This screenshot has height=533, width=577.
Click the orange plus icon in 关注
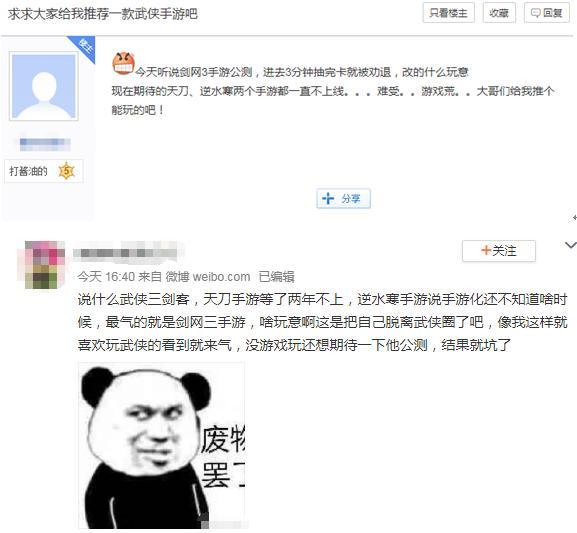(486, 250)
